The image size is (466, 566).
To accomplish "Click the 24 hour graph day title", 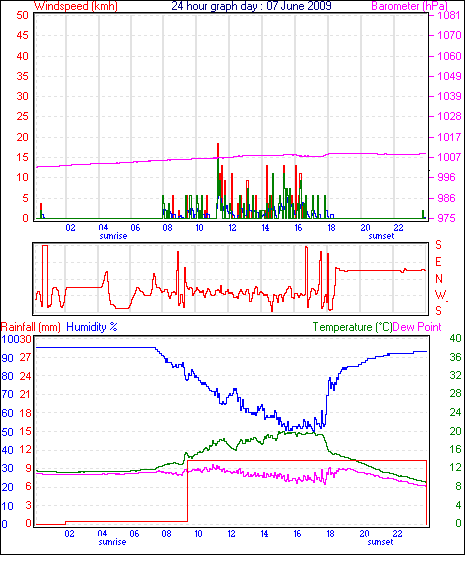I will point(251,6).
